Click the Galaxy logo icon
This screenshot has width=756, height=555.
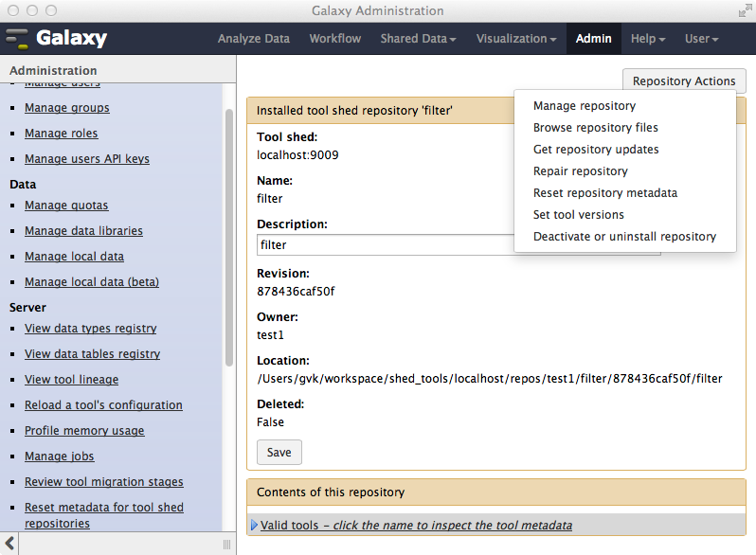coord(17,39)
